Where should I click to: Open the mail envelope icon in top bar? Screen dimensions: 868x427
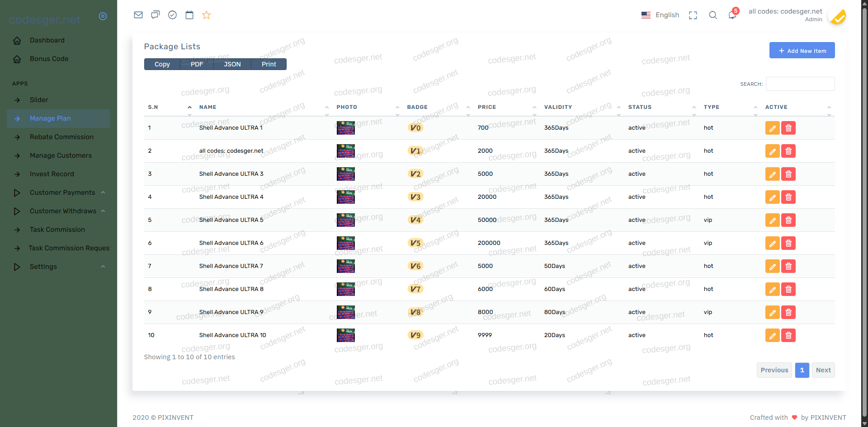click(138, 15)
